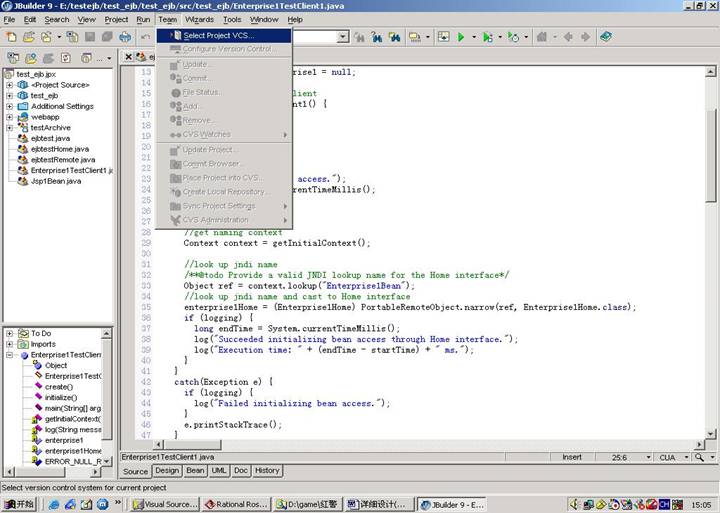Screen dimensions: 720x513
Task: Expand the Additional Settings node
Action: (9, 106)
